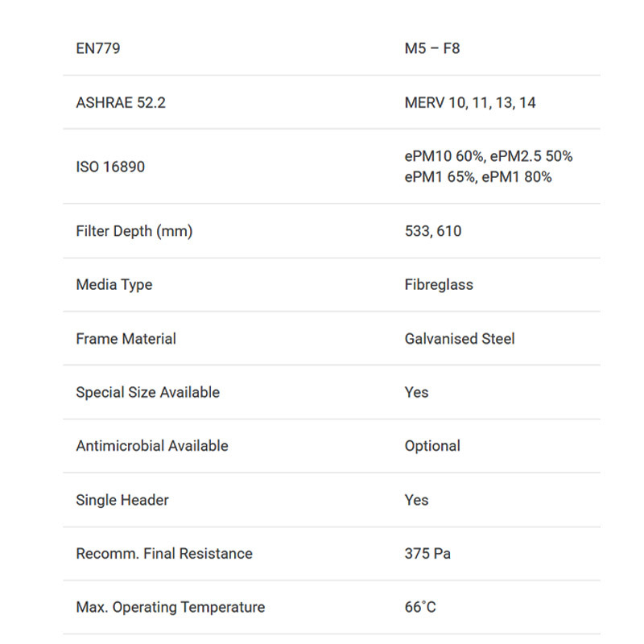
Task: Click the Recomm. Final Resistance label
Action: tap(164, 553)
